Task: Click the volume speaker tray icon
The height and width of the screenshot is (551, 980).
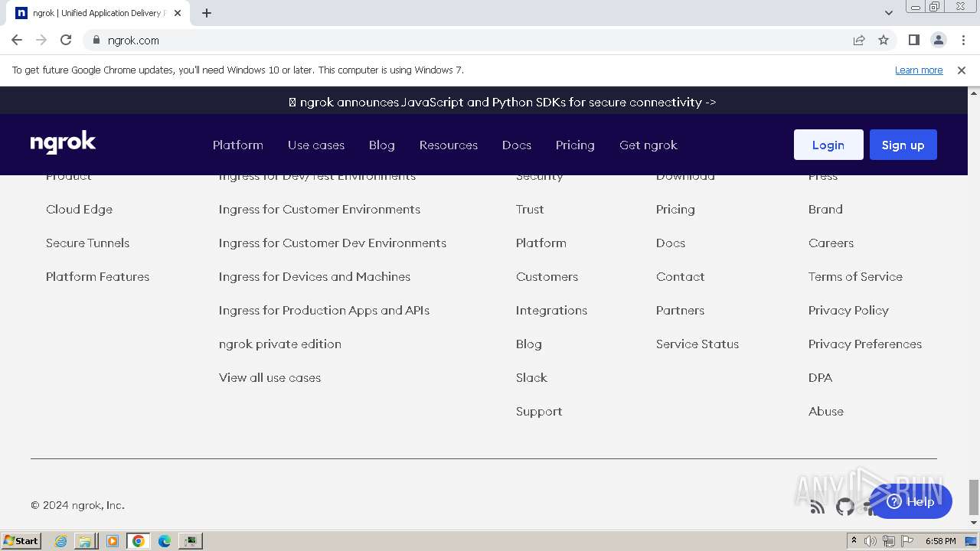Action: coord(871,541)
